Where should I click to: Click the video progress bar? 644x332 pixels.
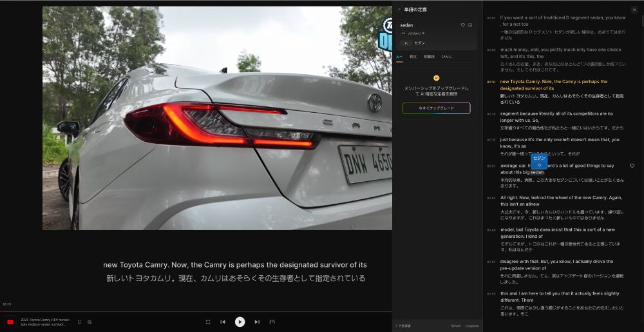(x=196, y=311)
